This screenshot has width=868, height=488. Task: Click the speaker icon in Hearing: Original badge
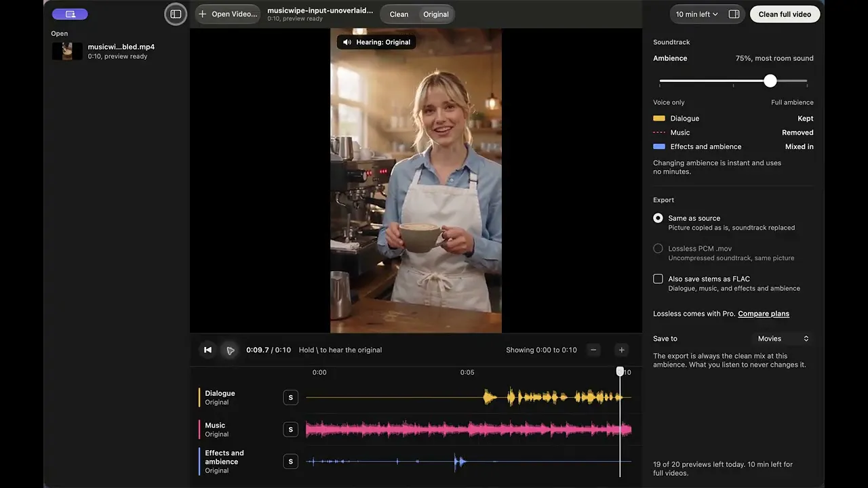[x=347, y=42]
